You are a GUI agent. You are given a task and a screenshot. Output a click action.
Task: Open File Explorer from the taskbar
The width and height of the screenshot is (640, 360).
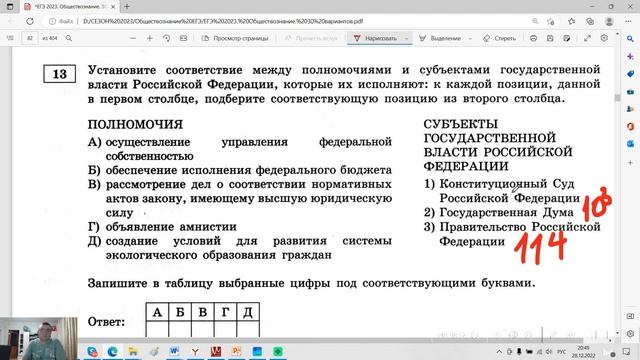click(133, 351)
